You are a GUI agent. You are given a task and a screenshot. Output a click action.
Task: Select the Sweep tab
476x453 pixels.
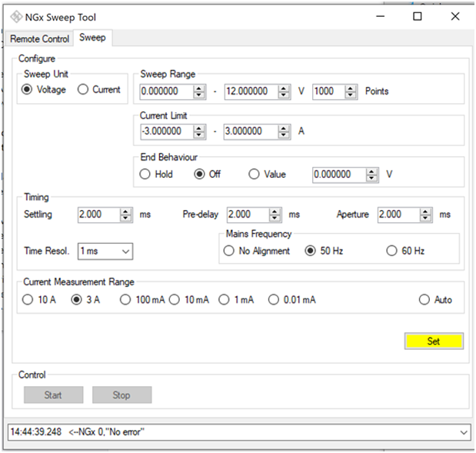pyautogui.click(x=92, y=38)
